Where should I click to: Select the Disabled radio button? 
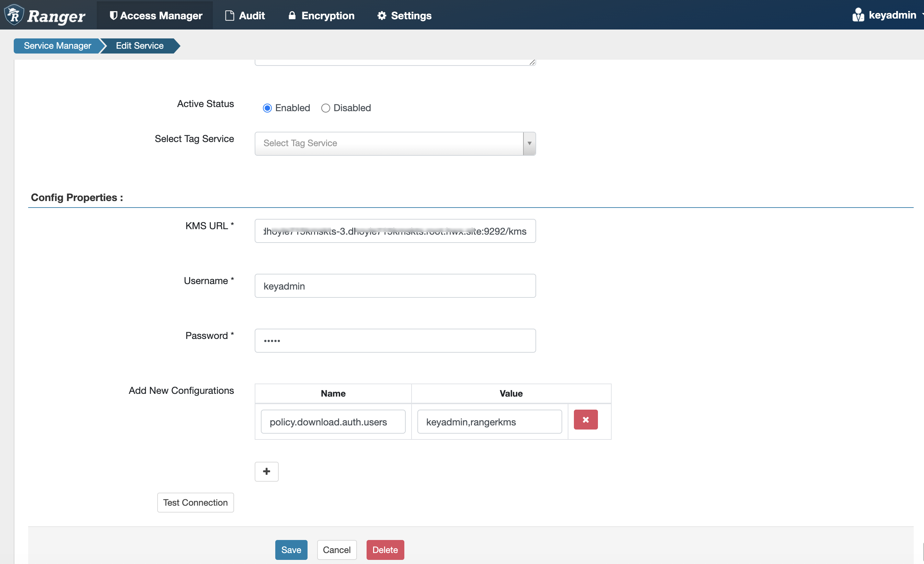click(325, 108)
